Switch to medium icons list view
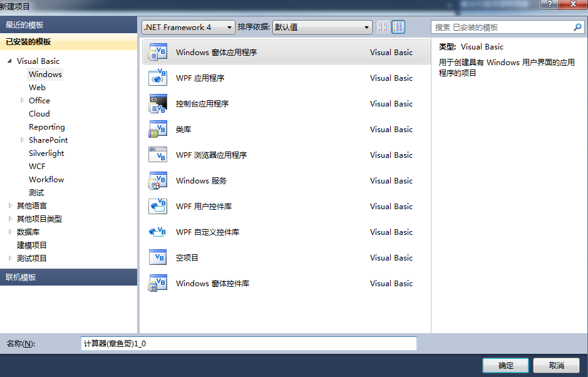Viewport: 588px width, 377px height. (x=398, y=27)
